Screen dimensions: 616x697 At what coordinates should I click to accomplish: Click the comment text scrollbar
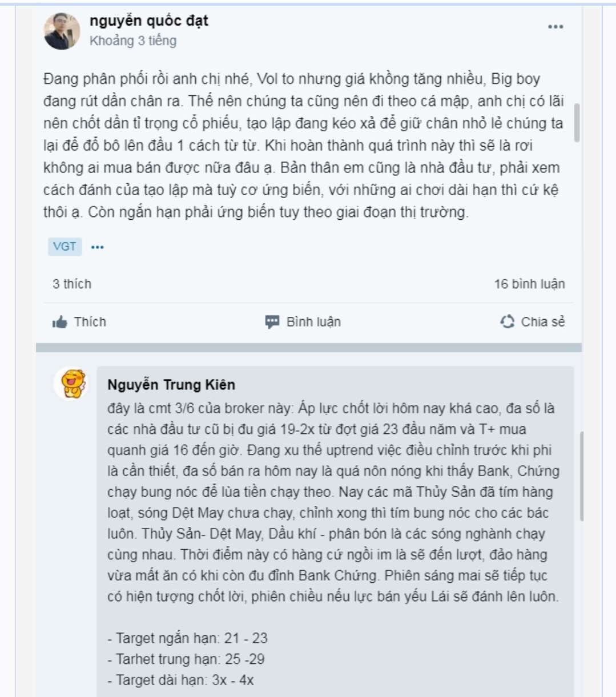[581, 476]
